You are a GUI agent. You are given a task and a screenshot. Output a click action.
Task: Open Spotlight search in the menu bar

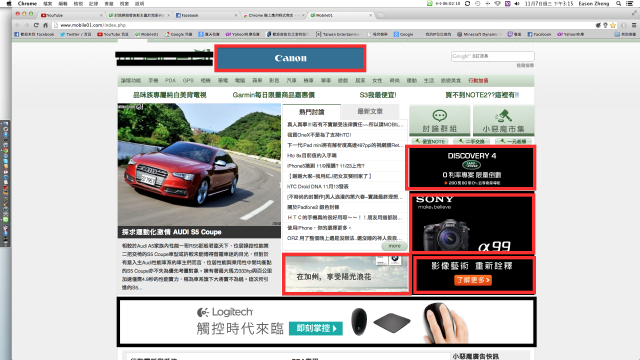point(619,3)
